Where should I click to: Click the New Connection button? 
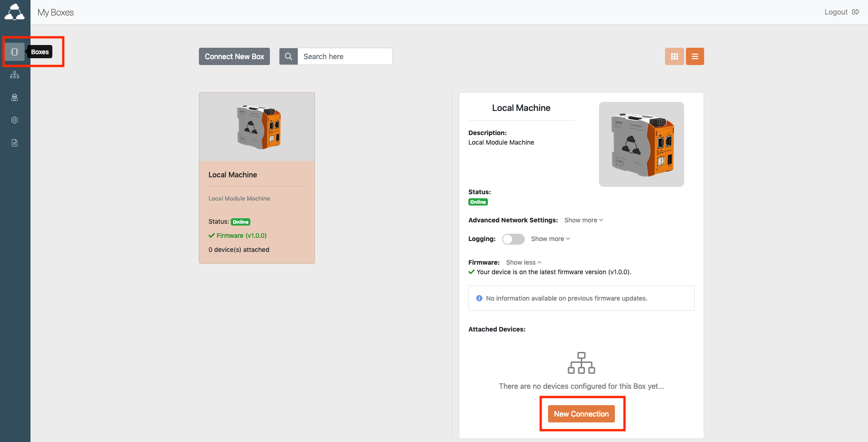tap(581, 414)
